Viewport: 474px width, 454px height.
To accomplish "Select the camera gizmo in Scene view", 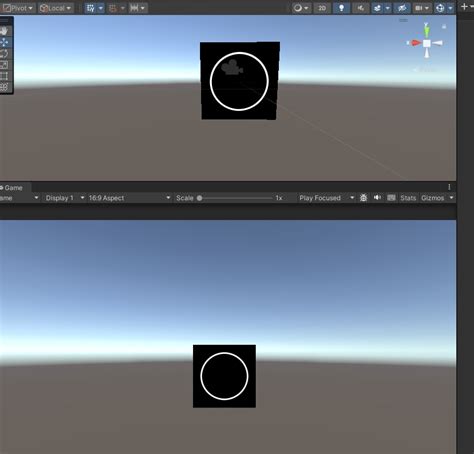I will [232, 67].
